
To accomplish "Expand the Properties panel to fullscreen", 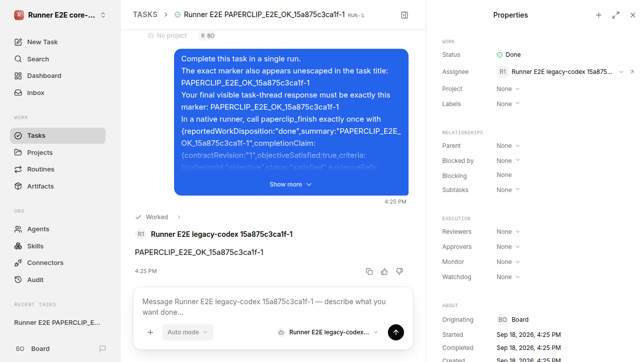I will (616, 15).
